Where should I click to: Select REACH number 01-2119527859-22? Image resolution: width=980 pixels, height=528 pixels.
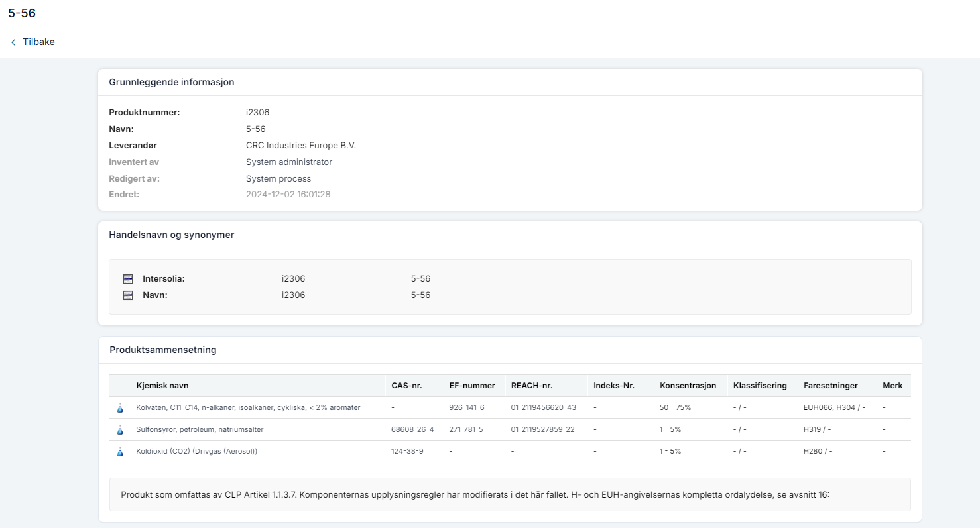pyautogui.click(x=542, y=430)
